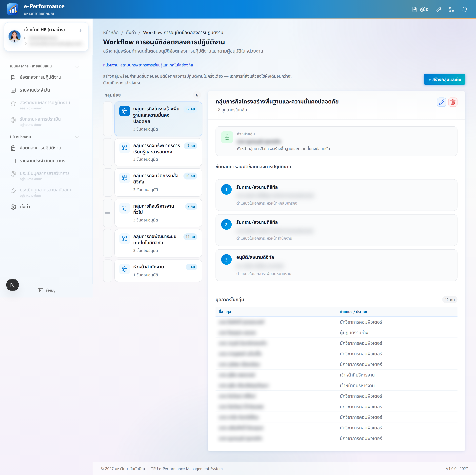Click step 1 รับทราบ/ลงนามดิจิทัล number circle

click(226, 189)
